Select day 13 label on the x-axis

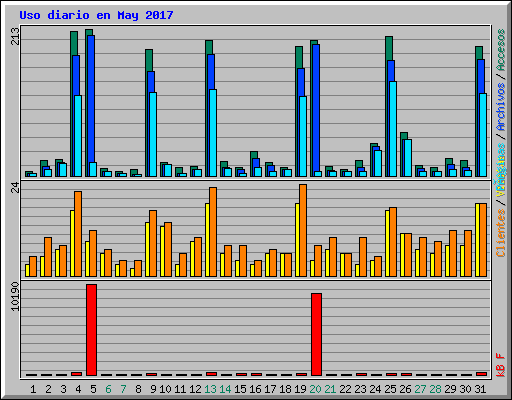click(x=210, y=389)
